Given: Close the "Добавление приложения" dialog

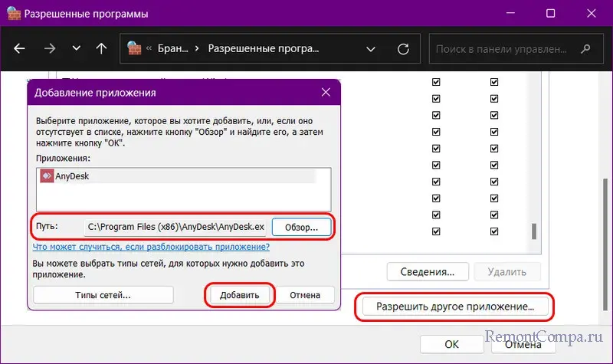Looking at the screenshot, I should [326, 92].
